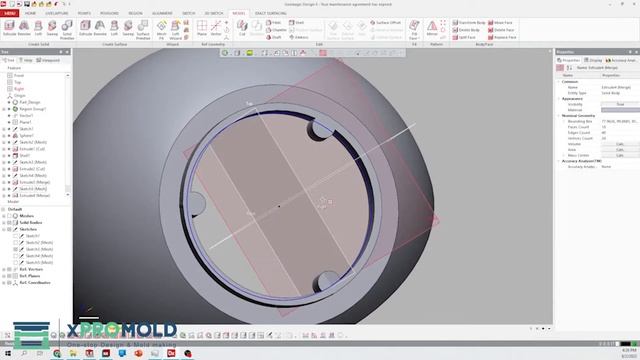Open the Viewpoint tab in Tree panel
The width and height of the screenshot is (640, 360).
48,60
